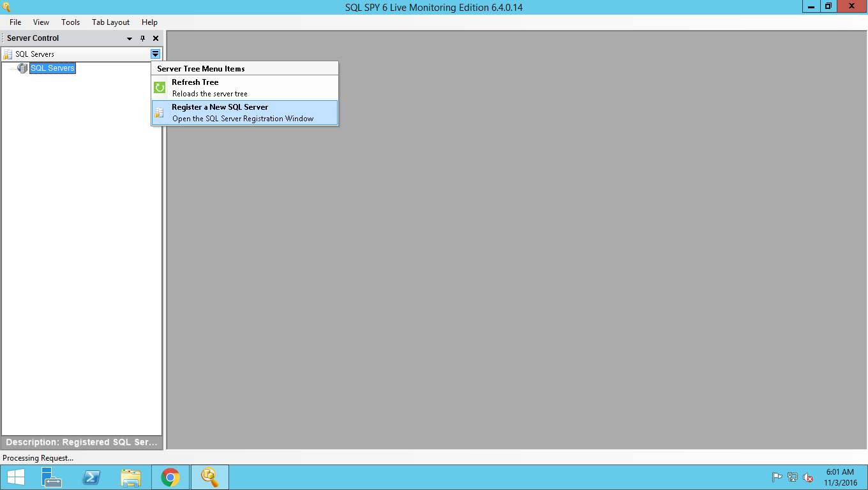Click the SQL SPY title bar app icon
Screen dimensions: 868x490
6,7
